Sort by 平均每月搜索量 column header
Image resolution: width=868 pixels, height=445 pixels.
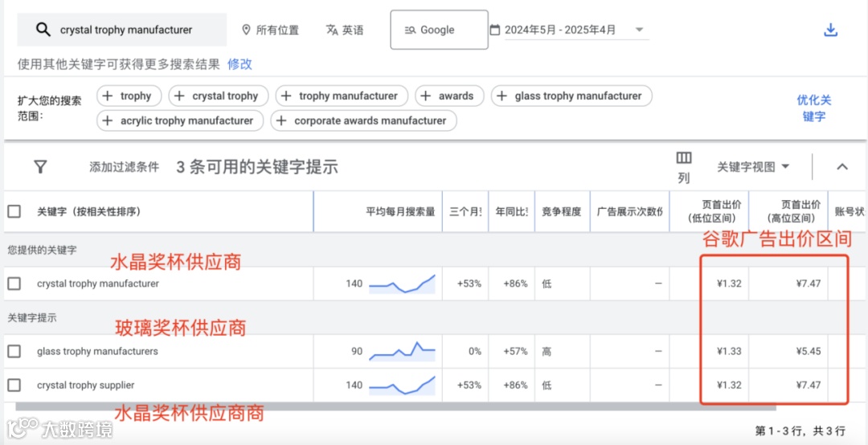point(400,211)
